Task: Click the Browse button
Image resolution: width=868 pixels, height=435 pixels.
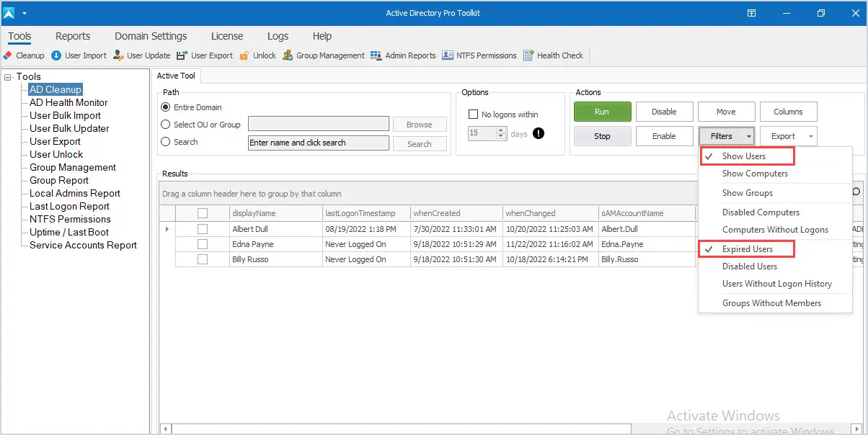Action: click(x=420, y=125)
